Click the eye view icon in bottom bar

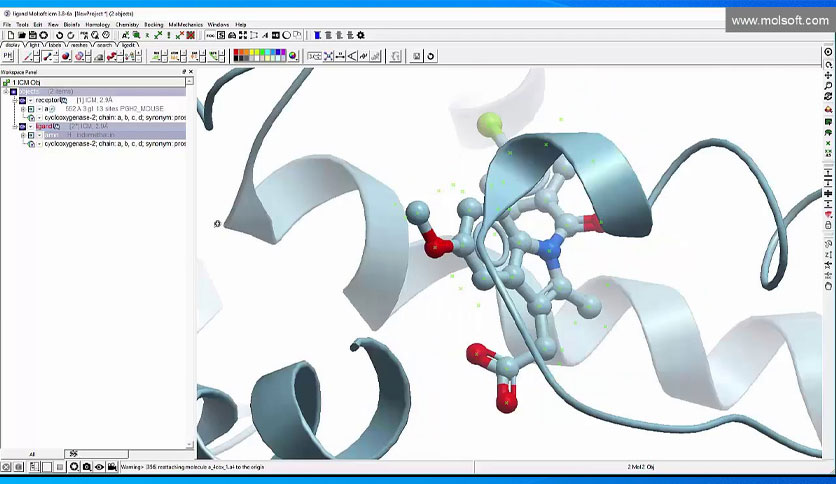[99, 467]
